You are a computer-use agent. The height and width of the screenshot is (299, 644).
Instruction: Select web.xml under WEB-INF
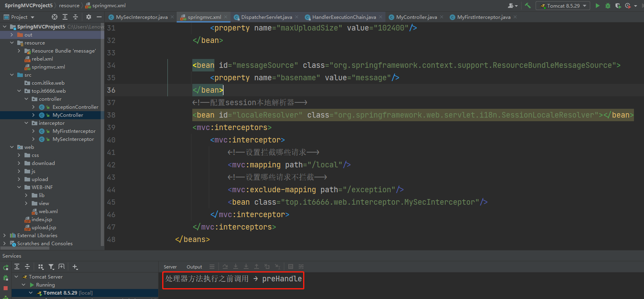[48, 212]
